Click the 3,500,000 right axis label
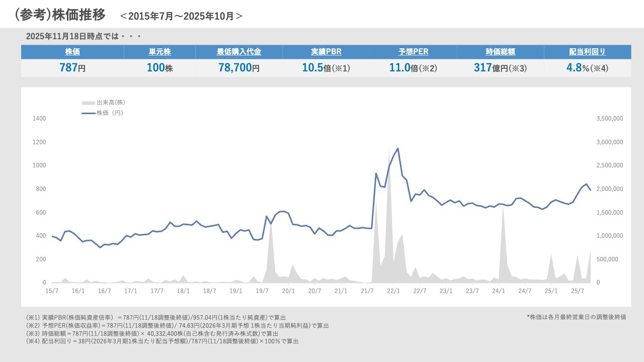The height and width of the screenshot is (362, 644). coord(610,119)
